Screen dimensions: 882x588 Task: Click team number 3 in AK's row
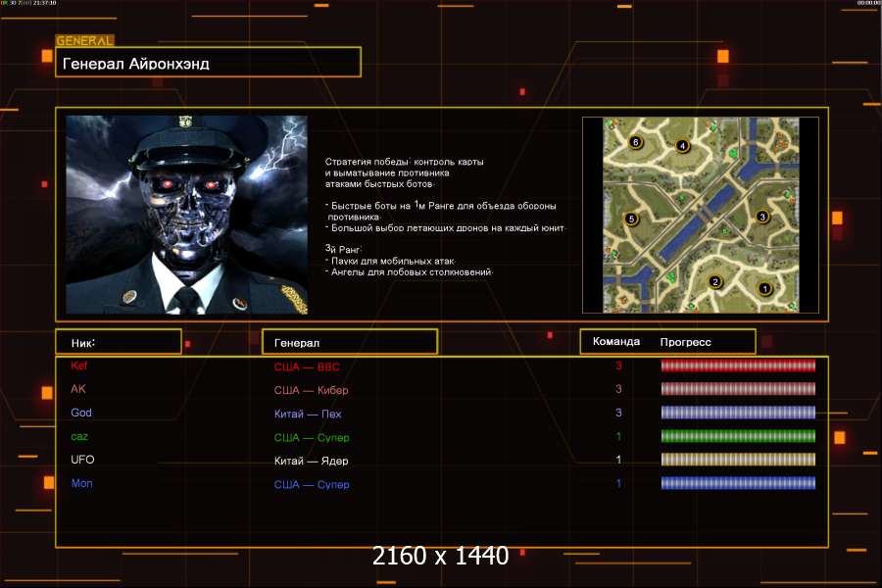click(618, 389)
